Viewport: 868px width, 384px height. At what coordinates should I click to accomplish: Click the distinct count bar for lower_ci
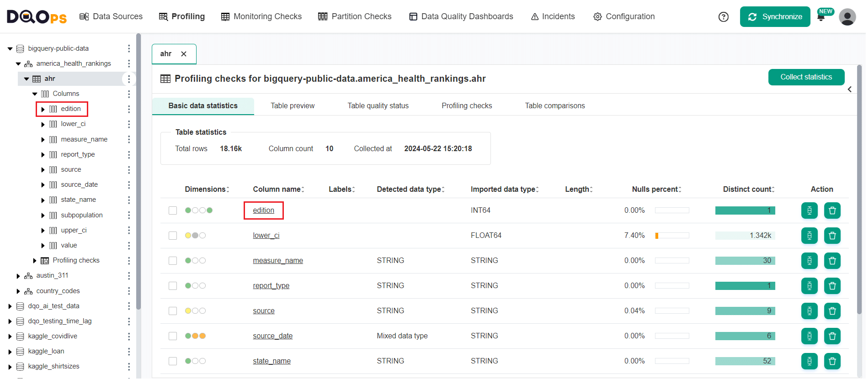(745, 236)
